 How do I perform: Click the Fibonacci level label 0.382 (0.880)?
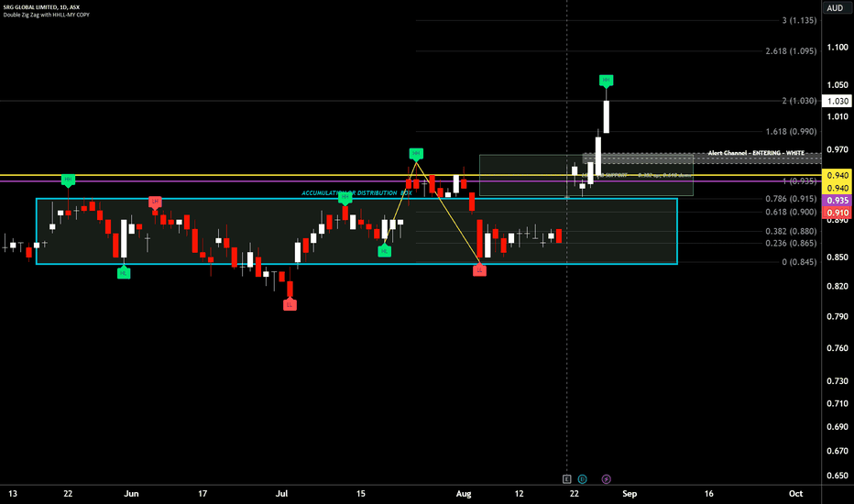[x=791, y=231]
